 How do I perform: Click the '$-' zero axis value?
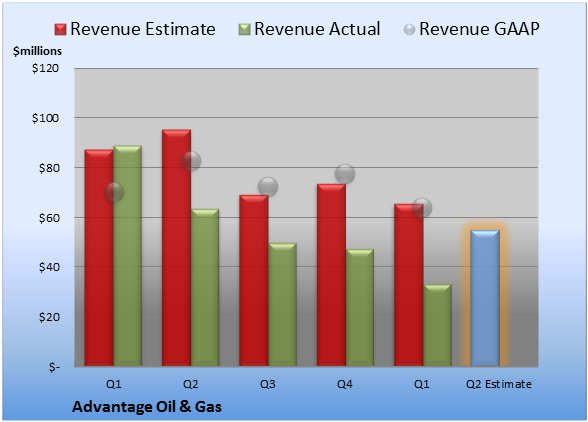tap(54, 367)
